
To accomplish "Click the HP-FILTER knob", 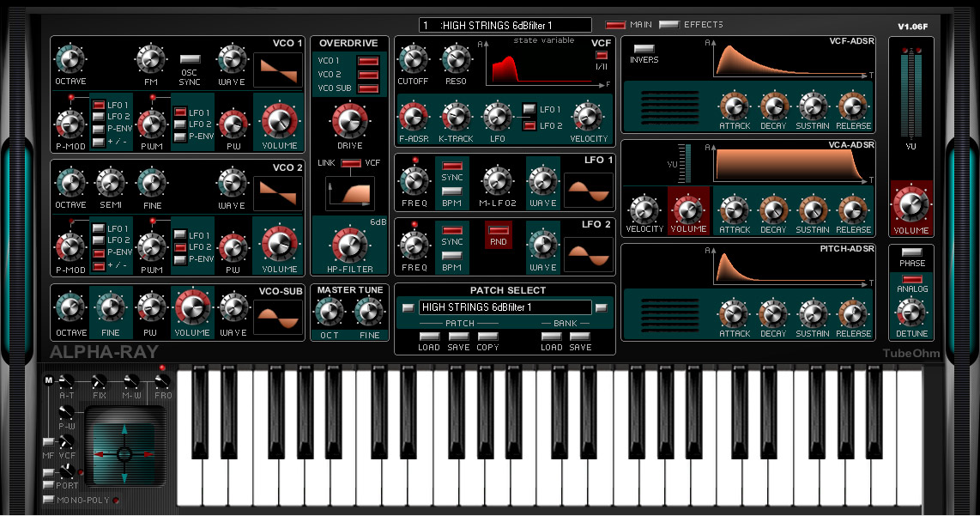I will pos(350,246).
